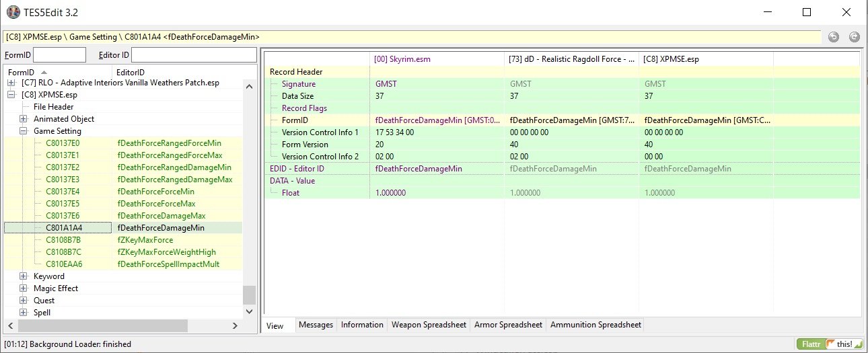The width and height of the screenshot is (868, 353).
Task: Collapse the Game Setting group
Action: [23, 131]
